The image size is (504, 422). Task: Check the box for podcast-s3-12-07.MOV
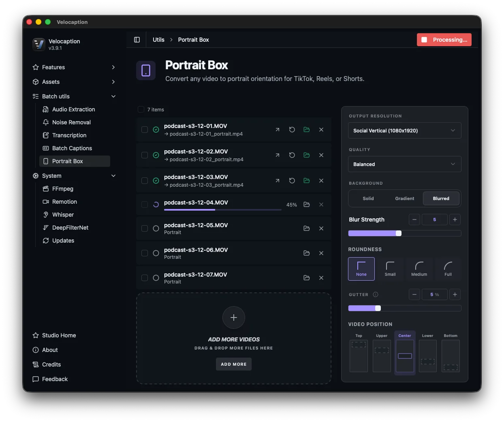(145, 278)
